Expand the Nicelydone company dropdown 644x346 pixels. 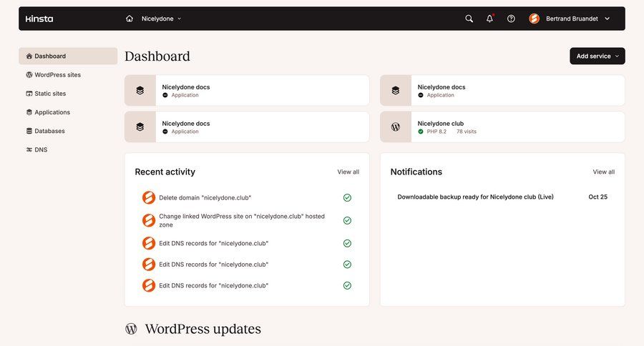click(161, 19)
